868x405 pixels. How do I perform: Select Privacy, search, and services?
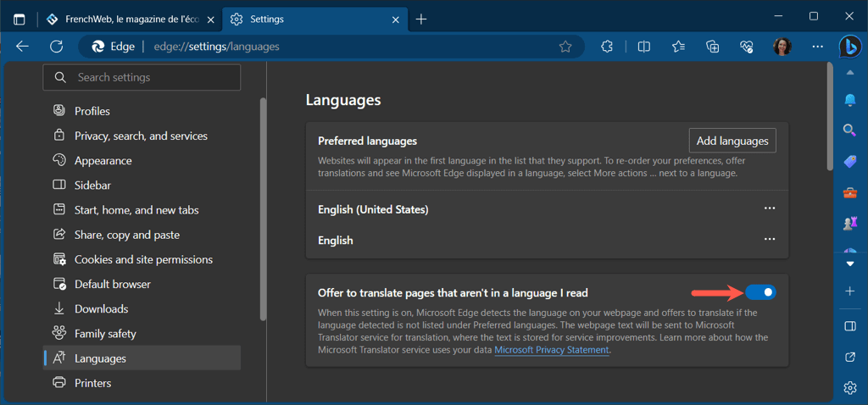pyautogui.click(x=141, y=136)
